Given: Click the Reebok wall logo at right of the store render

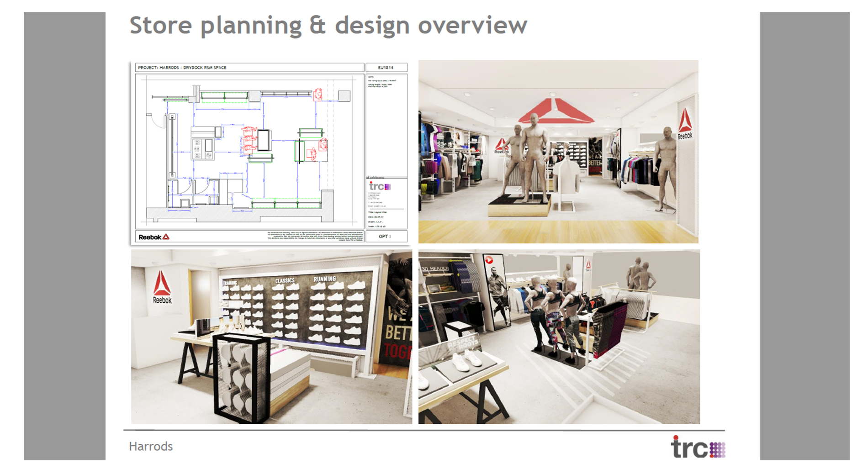Looking at the screenshot, I should point(685,124).
